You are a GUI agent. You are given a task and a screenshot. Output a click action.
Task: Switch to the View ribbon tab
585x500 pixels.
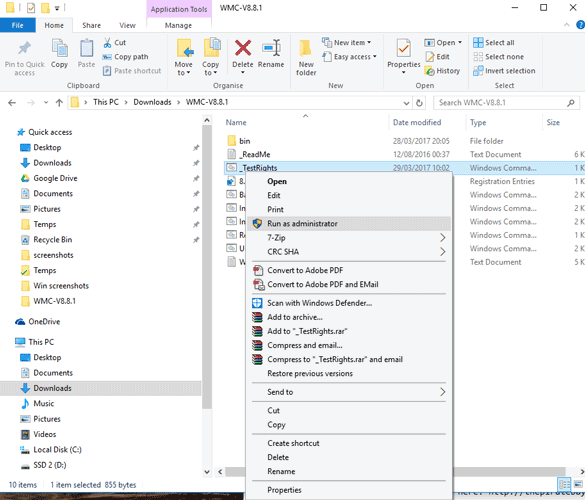pyautogui.click(x=127, y=25)
